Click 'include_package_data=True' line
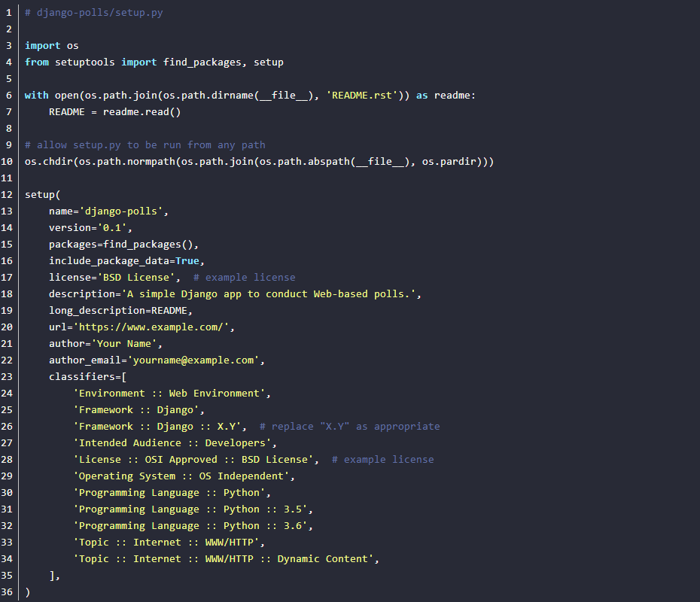This screenshot has width=700, height=602. tap(126, 260)
